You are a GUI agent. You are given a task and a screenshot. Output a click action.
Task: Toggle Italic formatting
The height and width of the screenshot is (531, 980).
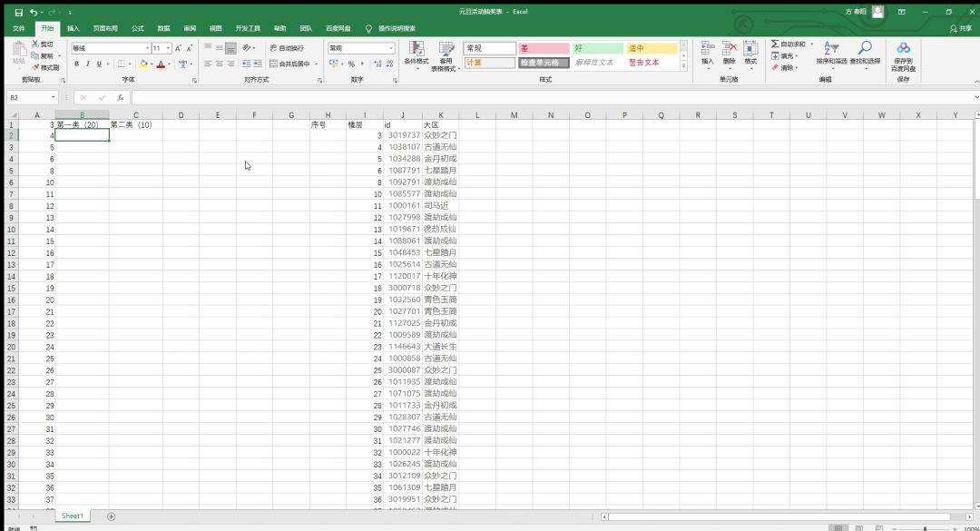87,64
